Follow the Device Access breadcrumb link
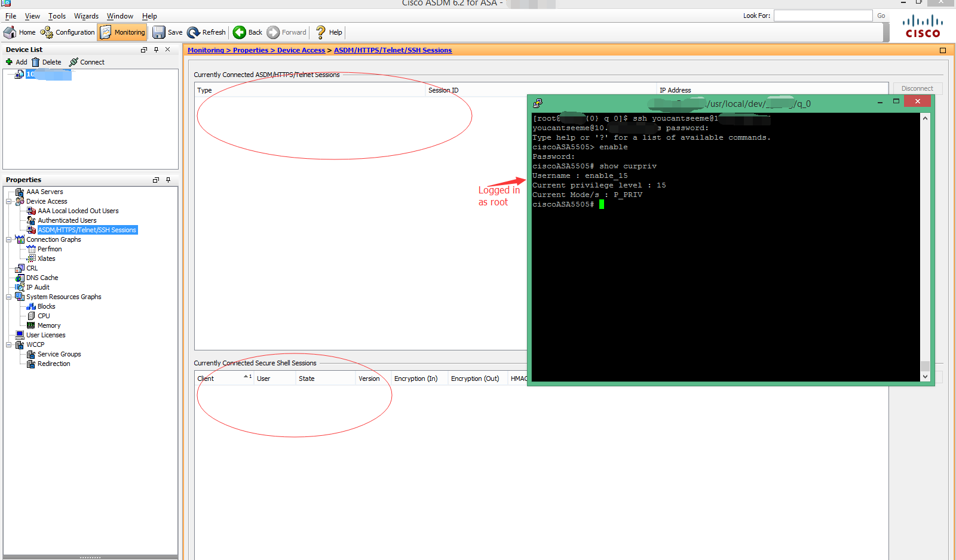The width and height of the screenshot is (956, 560). tap(301, 50)
